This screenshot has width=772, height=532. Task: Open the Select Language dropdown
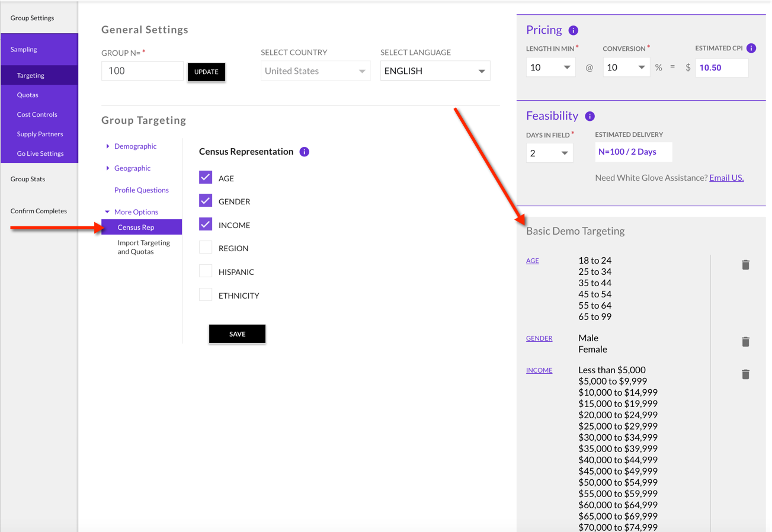pos(435,71)
